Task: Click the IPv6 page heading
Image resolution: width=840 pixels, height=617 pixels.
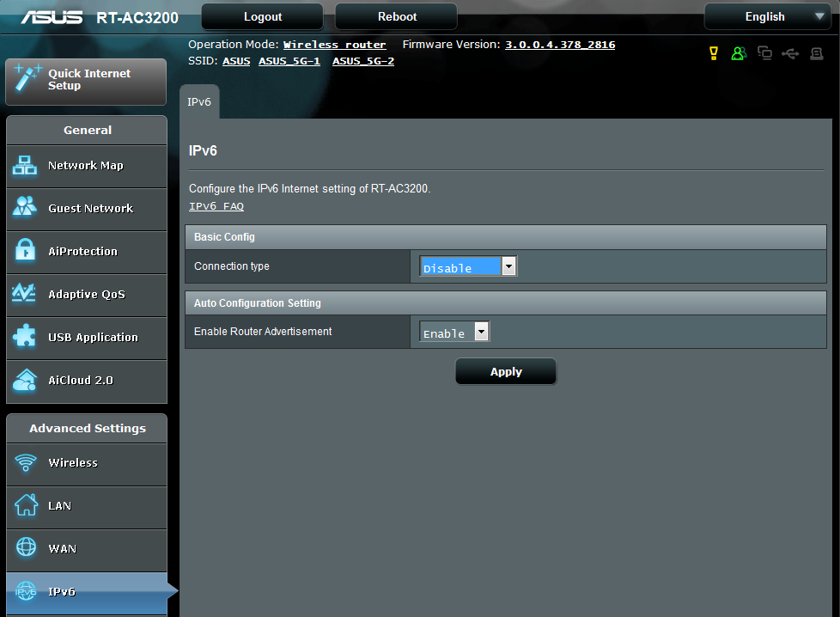Action: pyautogui.click(x=203, y=150)
